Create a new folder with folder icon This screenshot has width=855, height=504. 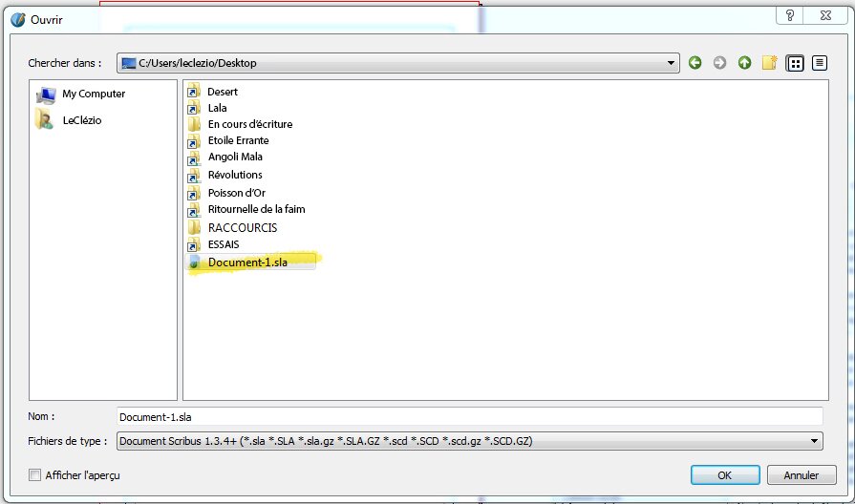click(769, 63)
